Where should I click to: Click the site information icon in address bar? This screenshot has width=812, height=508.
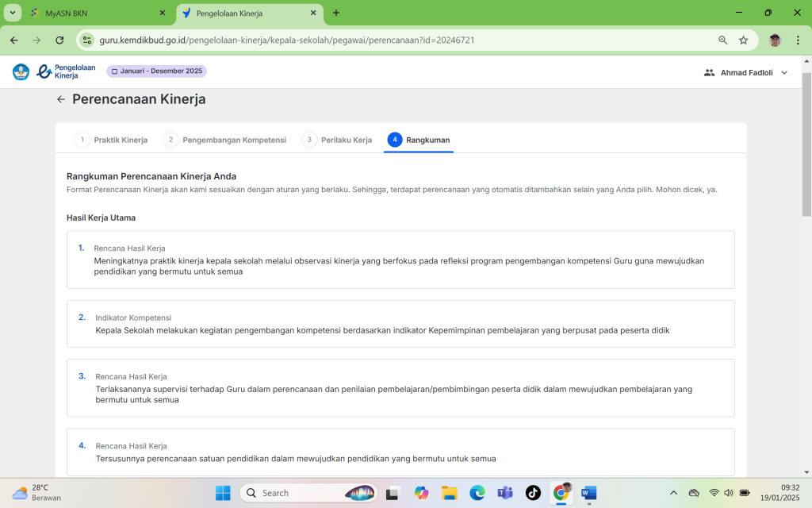(88, 40)
